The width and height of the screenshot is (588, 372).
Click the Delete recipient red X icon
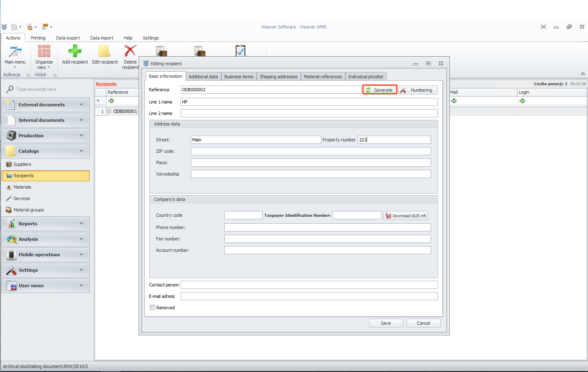pyautogui.click(x=130, y=51)
